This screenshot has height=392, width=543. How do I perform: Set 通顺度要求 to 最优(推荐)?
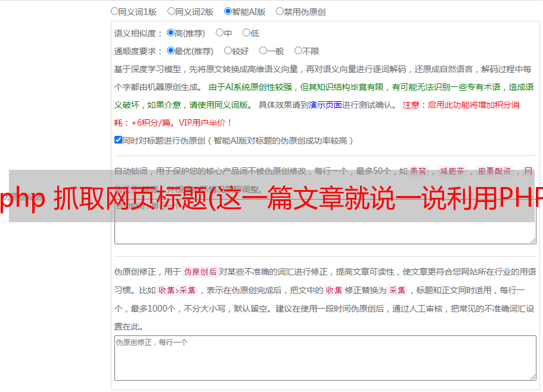tap(170, 51)
